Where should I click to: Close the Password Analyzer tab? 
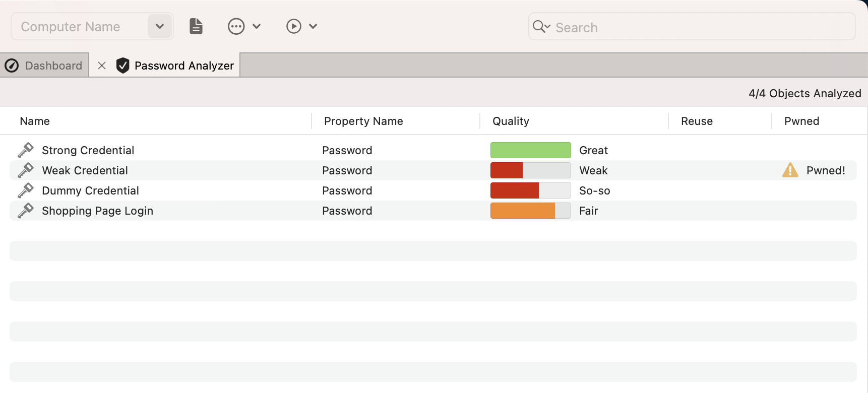(102, 65)
